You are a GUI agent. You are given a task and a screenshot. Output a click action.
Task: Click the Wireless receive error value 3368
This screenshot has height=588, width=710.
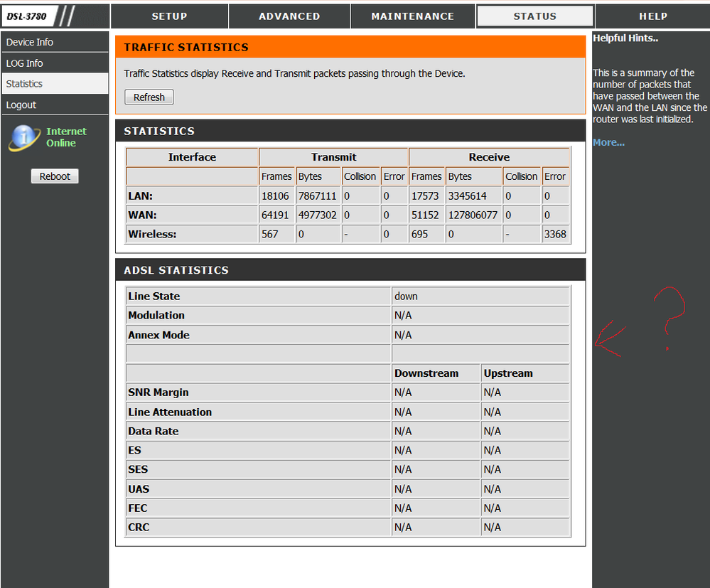555,234
